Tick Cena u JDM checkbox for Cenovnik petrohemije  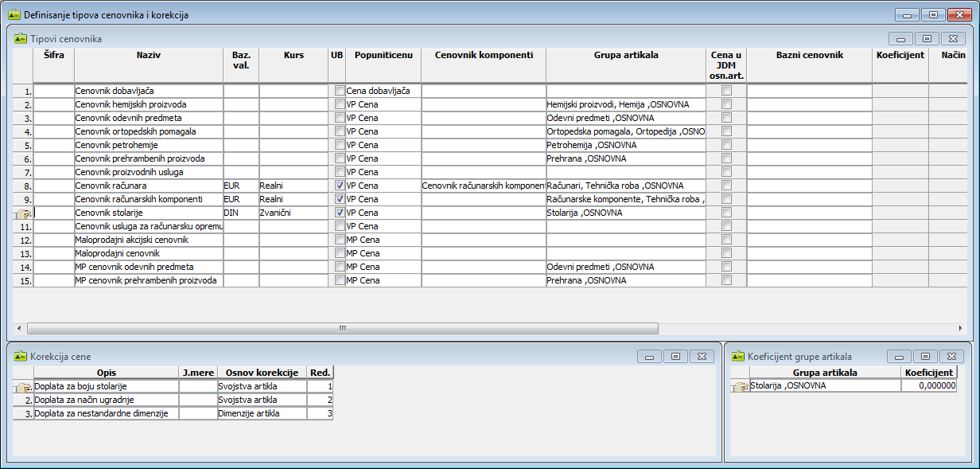click(x=725, y=145)
